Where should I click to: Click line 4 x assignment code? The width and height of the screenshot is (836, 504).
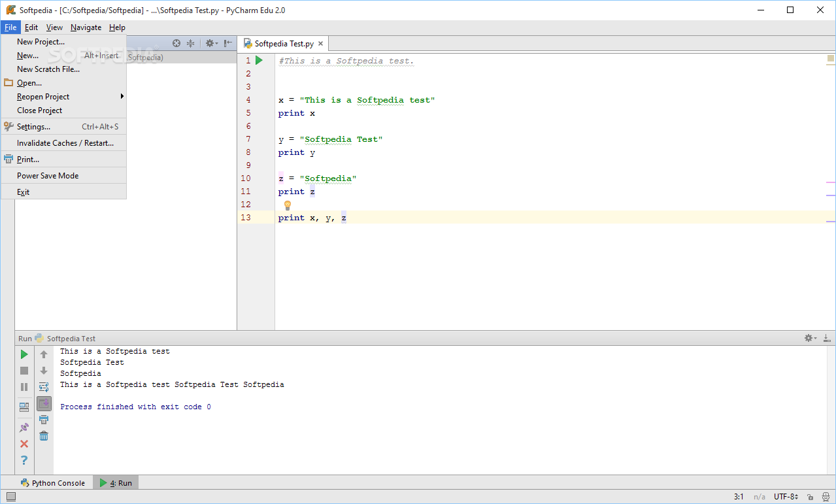[x=357, y=100]
